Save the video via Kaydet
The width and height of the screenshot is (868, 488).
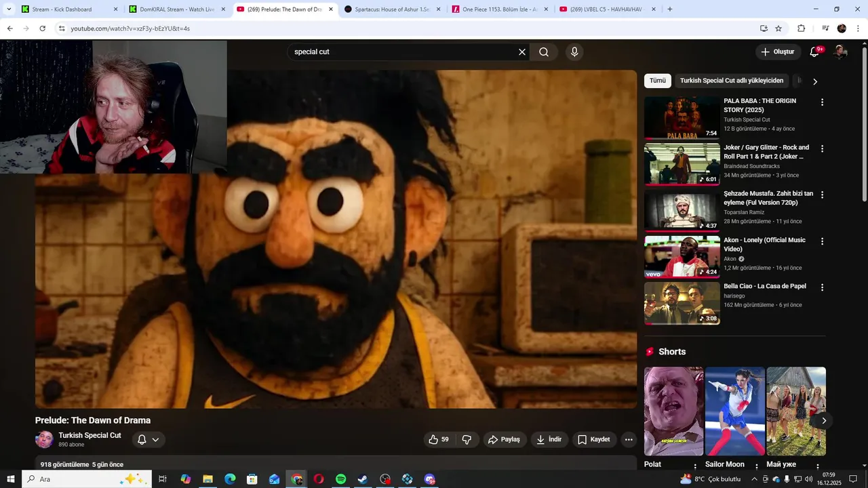point(594,439)
